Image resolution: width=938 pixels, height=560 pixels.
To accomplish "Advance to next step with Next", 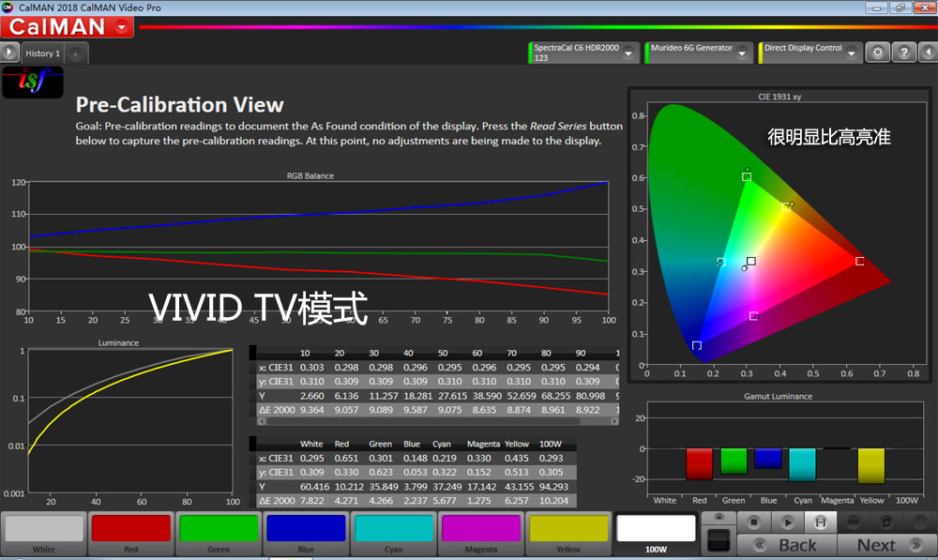I will point(887,545).
